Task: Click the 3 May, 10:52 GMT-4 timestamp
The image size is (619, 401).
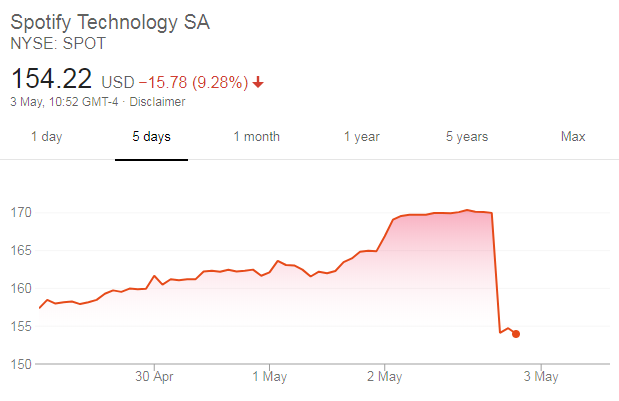Action: point(67,101)
